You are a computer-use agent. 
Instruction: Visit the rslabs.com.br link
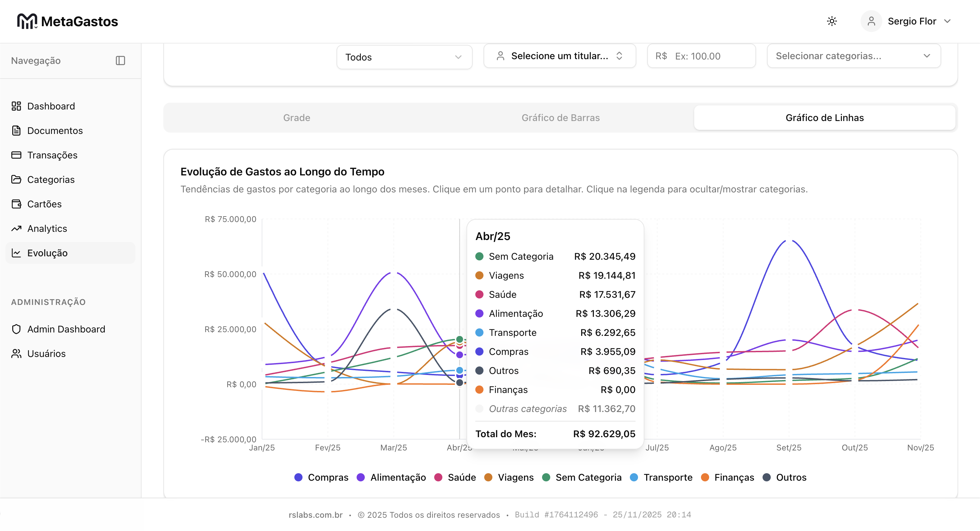pos(315,515)
